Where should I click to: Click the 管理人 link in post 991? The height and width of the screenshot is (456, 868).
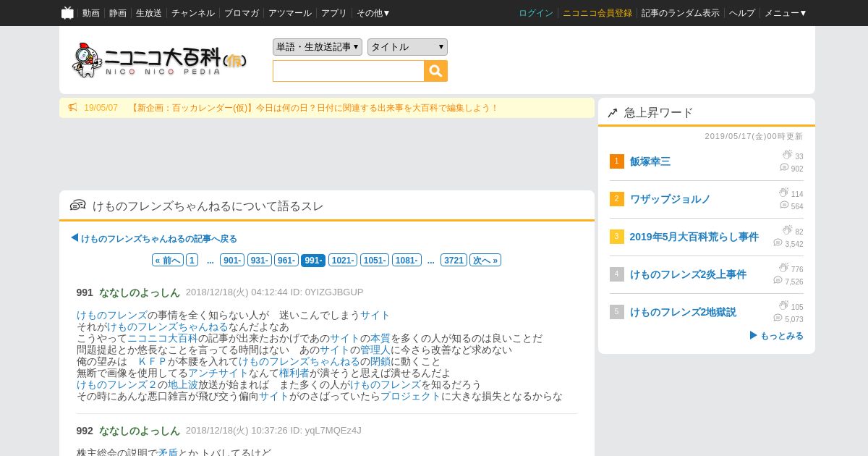(375, 350)
